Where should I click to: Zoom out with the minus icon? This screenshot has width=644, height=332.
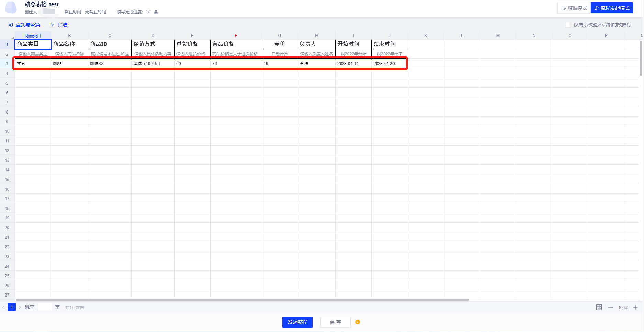click(x=611, y=307)
